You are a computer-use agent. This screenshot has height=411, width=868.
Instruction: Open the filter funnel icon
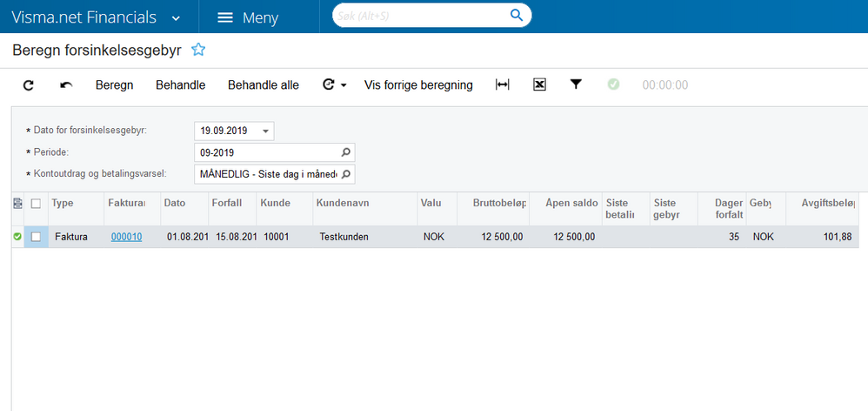coord(575,85)
